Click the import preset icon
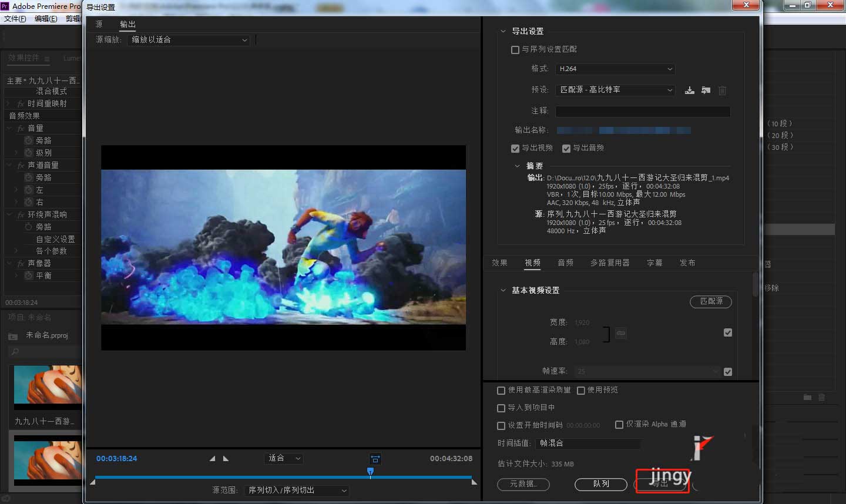Screen dimensions: 846x504 pos(706,90)
